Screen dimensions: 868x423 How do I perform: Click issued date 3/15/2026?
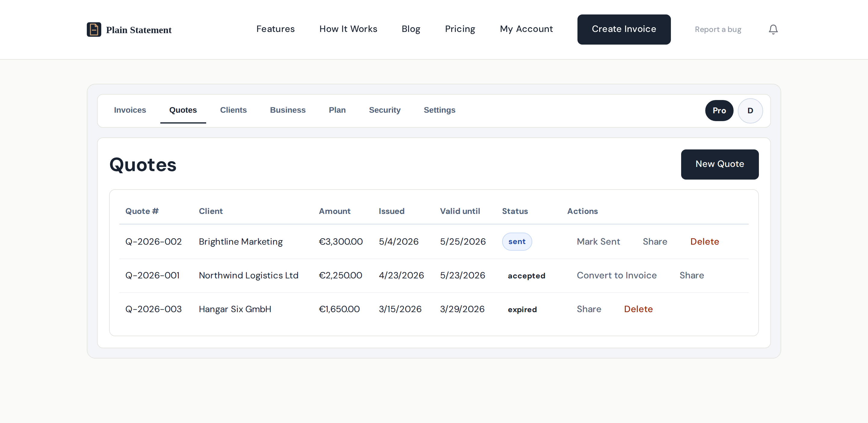400,309
